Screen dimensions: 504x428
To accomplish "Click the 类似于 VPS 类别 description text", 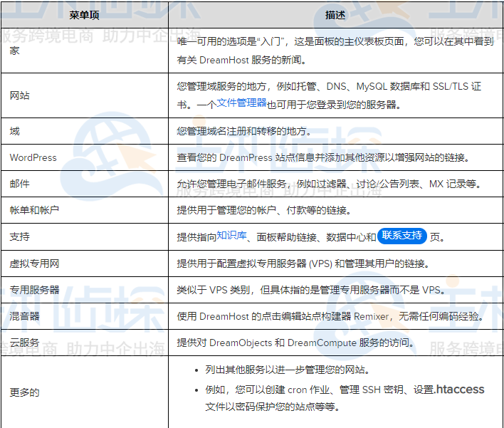I will click(311, 290).
